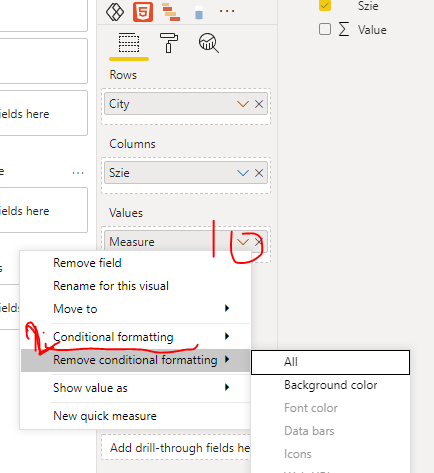Expand Remove conditional formatting submenu

[x=135, y=360]
